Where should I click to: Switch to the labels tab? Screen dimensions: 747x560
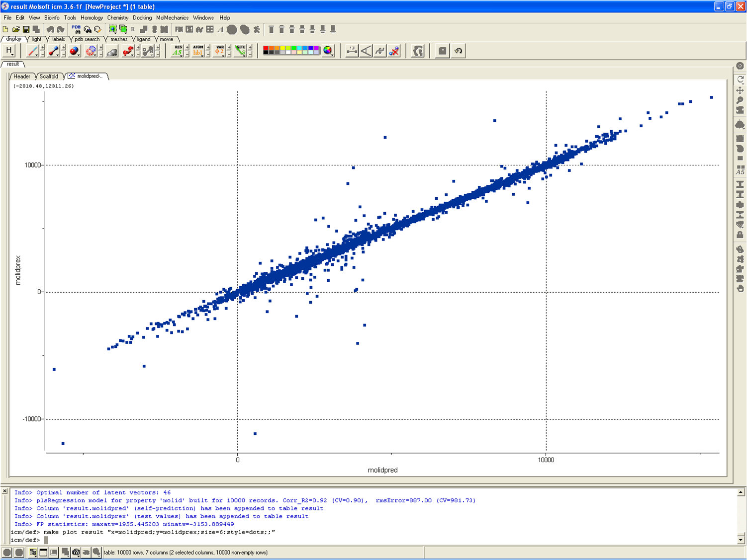(x=59, y=39)
